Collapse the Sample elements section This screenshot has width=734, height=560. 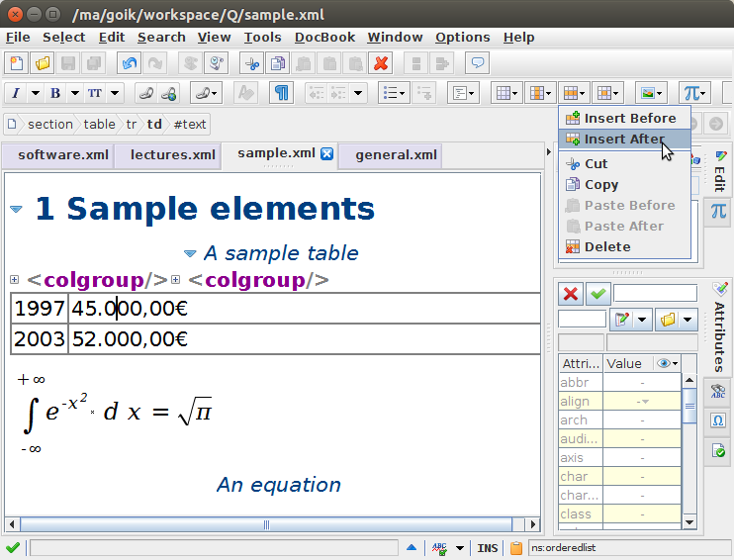tap(16, 210)
